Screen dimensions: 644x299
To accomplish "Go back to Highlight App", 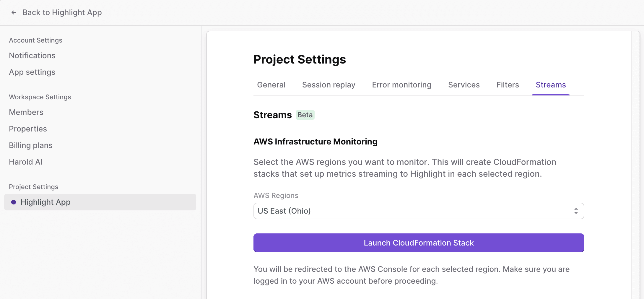I will pyautogui.click(x=62, y=12).
